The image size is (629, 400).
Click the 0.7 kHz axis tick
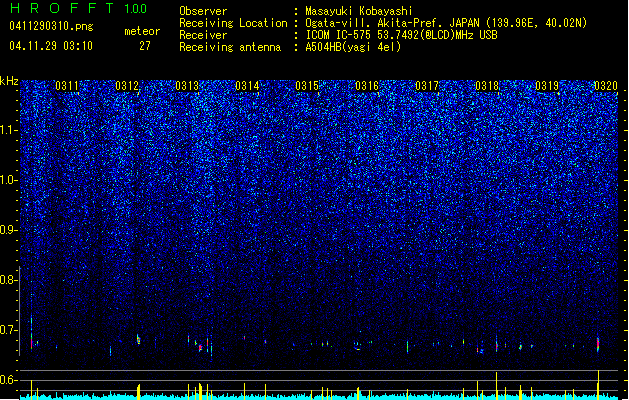coord(9,330)
